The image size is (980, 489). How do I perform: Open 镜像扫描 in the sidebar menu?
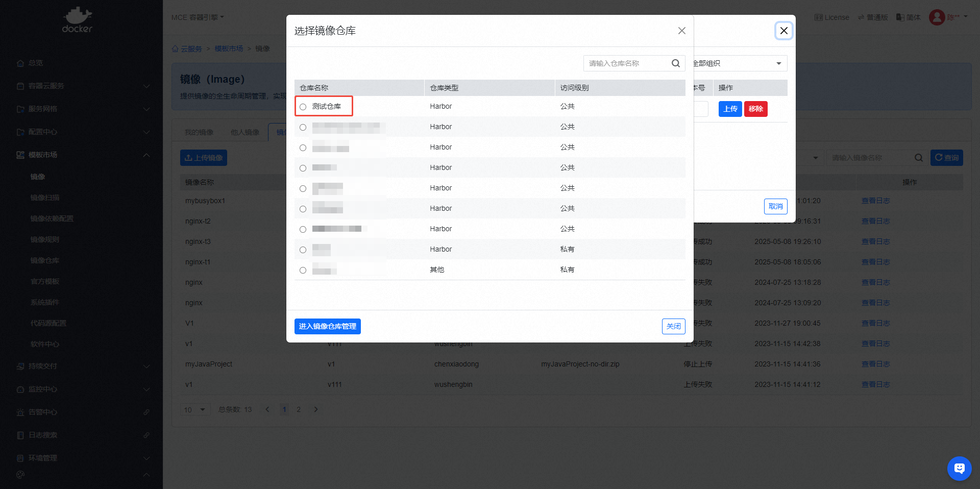click(45, 198)
